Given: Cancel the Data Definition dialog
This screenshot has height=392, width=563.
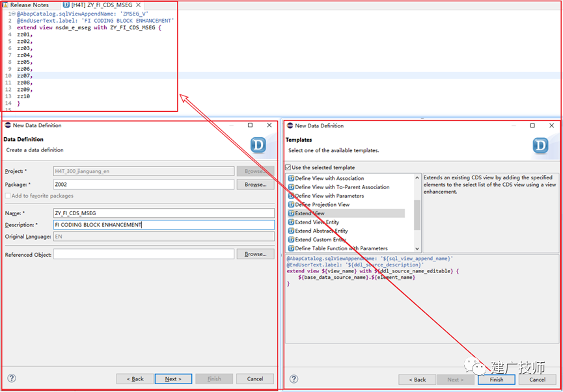Looking at the screenshot, I should (x=255, y=379).
